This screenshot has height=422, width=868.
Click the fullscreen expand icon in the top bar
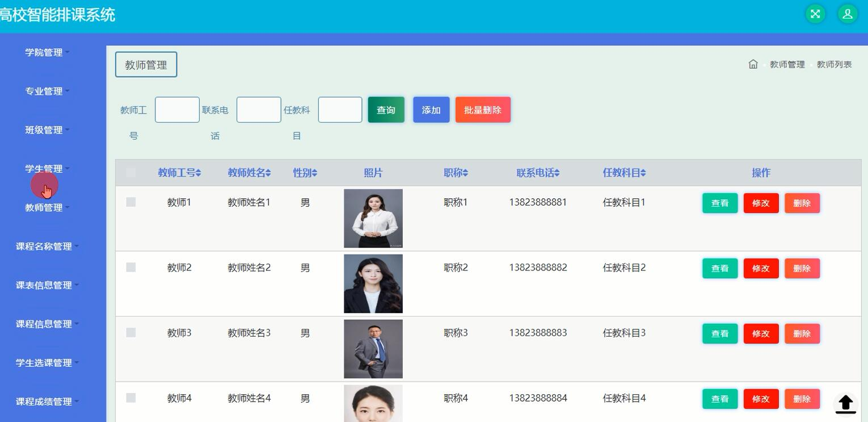point(815,13)
